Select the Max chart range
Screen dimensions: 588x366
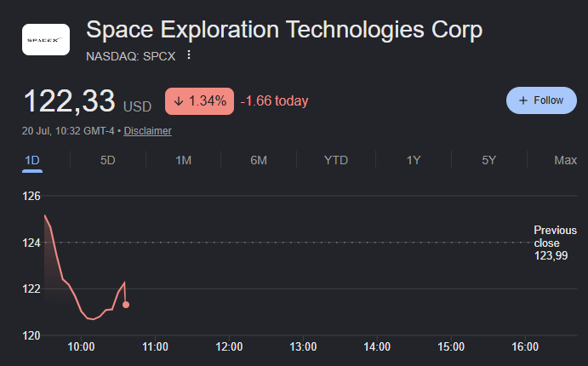[566, 161]
